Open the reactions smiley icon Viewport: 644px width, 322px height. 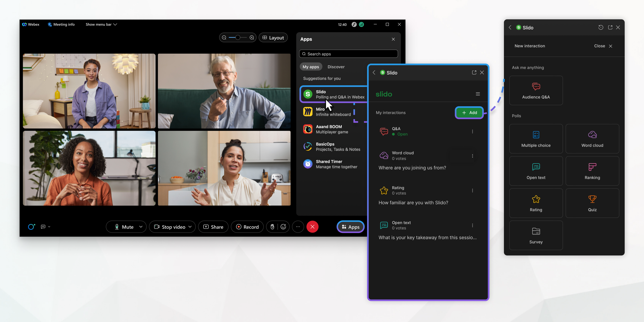tap(283, 227)
